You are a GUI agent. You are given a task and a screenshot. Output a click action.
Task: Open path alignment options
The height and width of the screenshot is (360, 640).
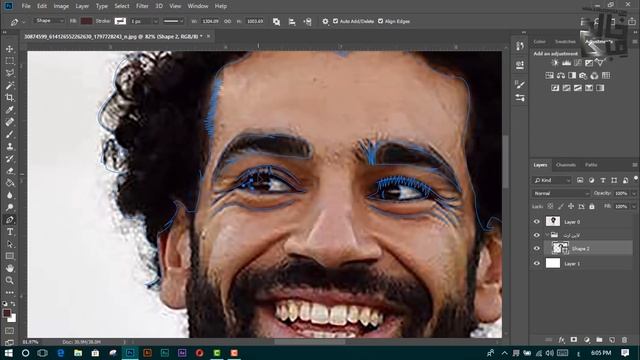[x=292, y=22]
